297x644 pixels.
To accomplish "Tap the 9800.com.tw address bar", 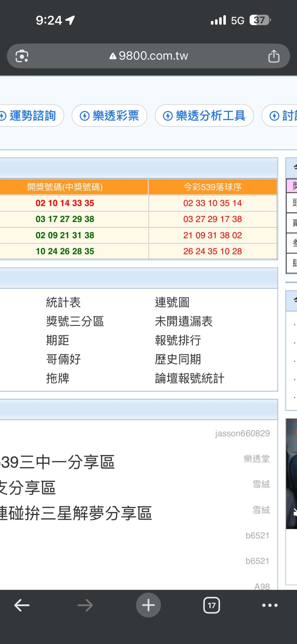I will [x=153, y=56].
